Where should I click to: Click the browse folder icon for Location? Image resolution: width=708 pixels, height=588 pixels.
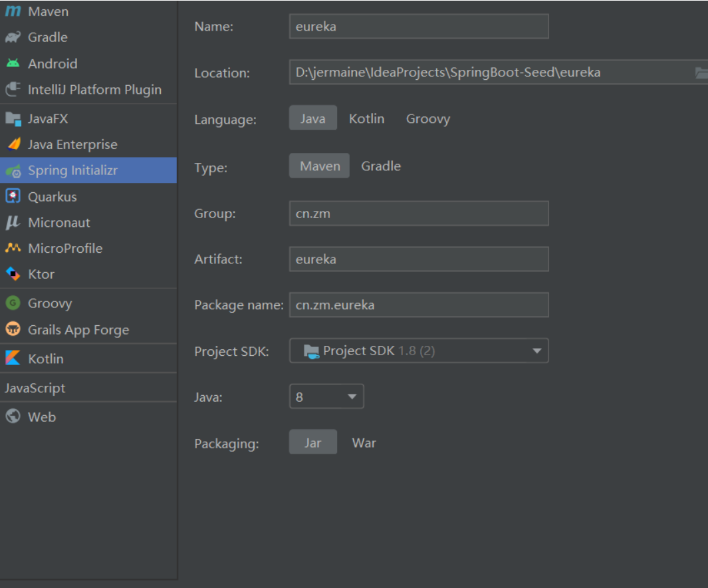(x=701, y=73)
